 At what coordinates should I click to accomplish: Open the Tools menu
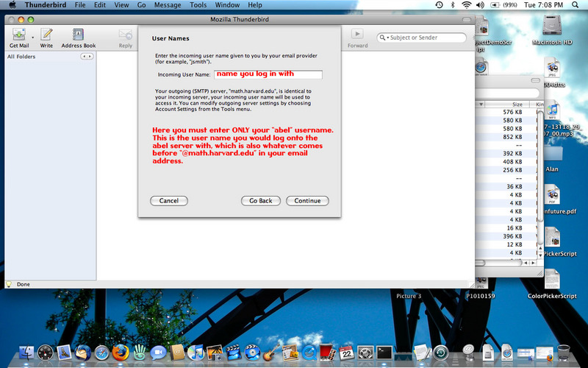coord(198,5)
